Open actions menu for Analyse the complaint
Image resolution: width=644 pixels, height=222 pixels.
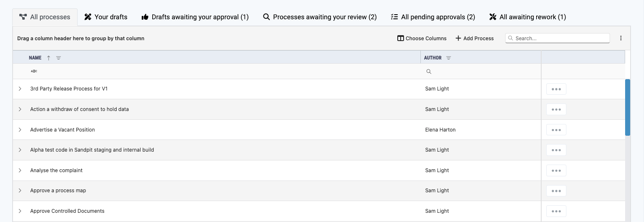pyautogui.click(x=556, y=170)
